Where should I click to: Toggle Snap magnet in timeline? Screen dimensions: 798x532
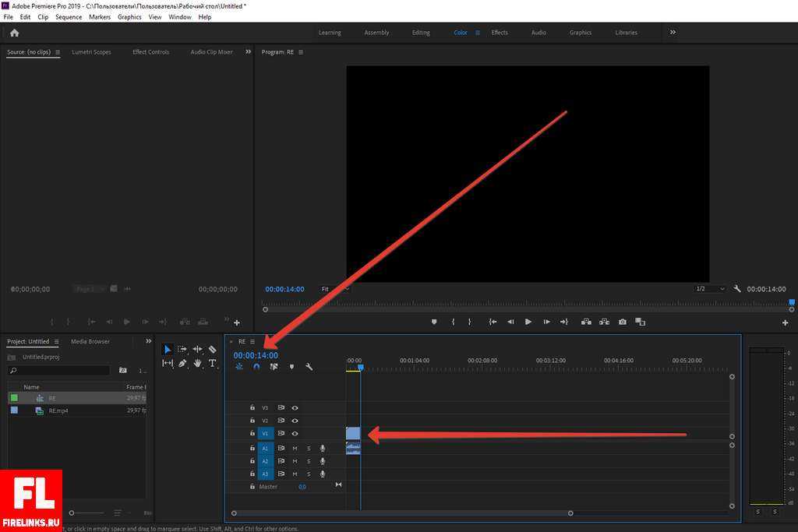point(256,367)
